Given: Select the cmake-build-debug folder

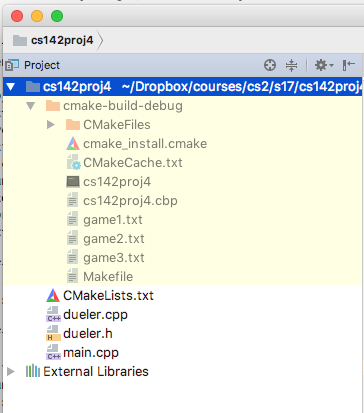Looking at the screenshot, I should click(123, 106).
